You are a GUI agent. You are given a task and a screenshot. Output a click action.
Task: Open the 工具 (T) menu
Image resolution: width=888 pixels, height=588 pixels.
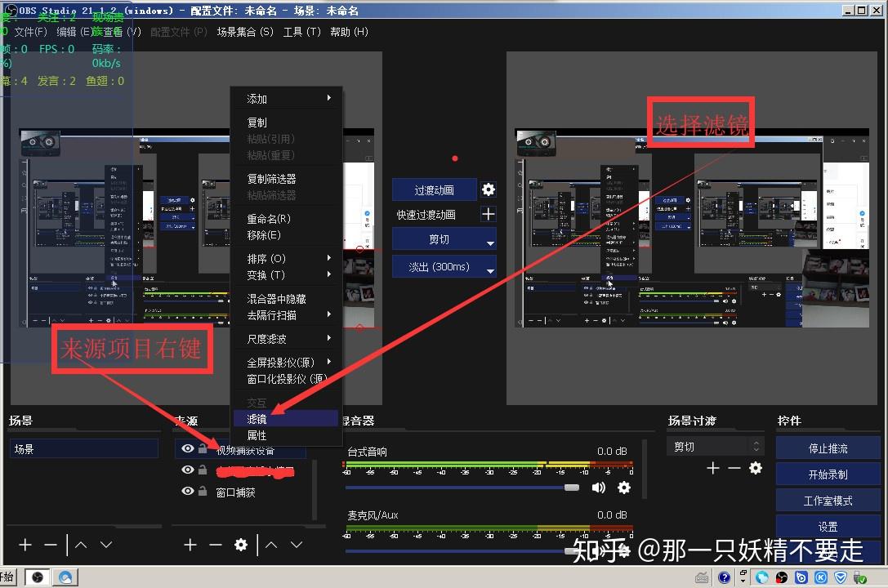point(301,32)
